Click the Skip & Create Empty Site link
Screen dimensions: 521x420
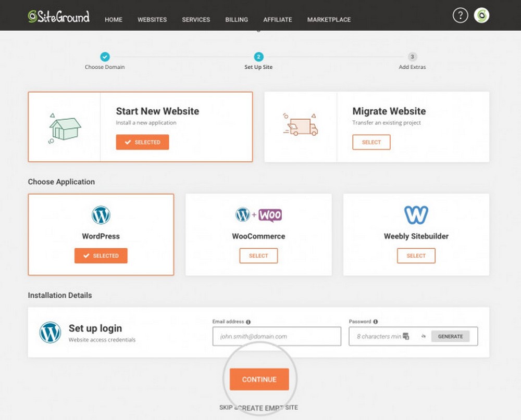(258, 408)
